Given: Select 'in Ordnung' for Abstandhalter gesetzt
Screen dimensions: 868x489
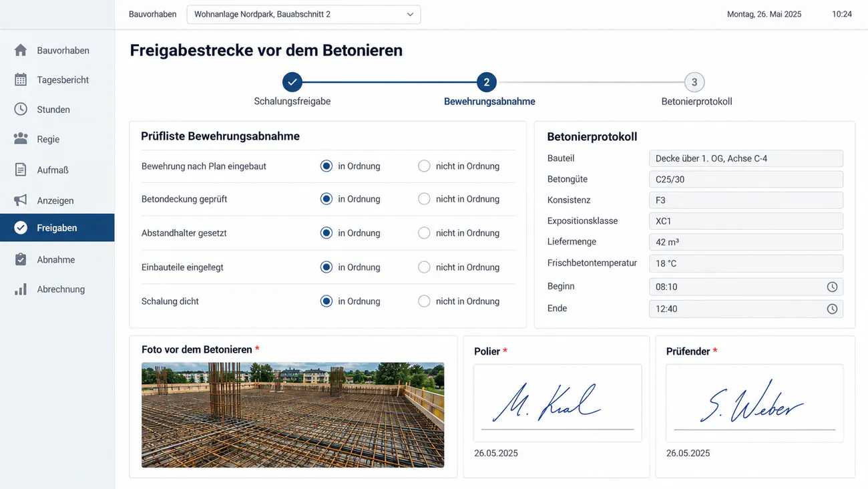Looking at the screenshot, I should coord(327,232).
